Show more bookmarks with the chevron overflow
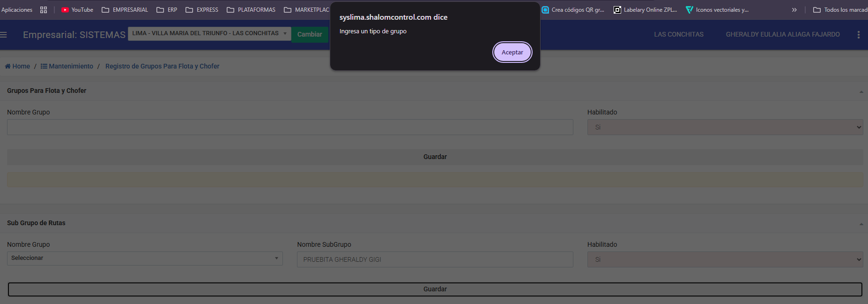This screenshot has width=868, height=304. point(794,10)
